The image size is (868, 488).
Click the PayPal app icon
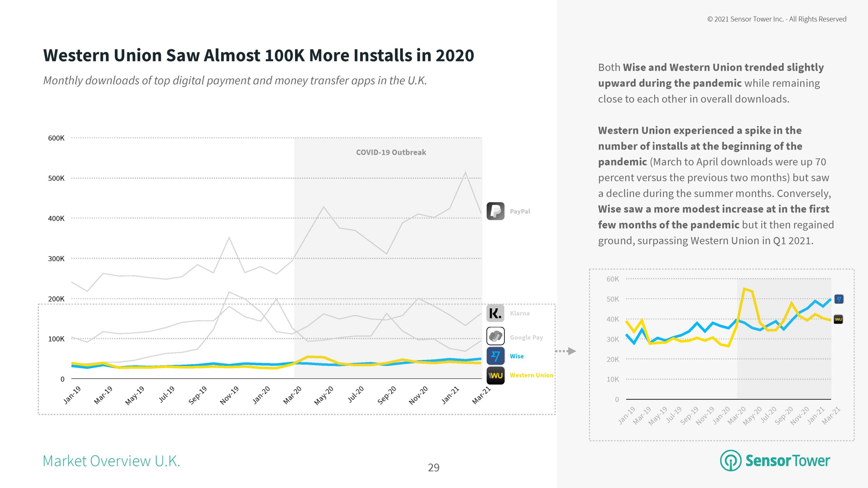pos(495,211)
